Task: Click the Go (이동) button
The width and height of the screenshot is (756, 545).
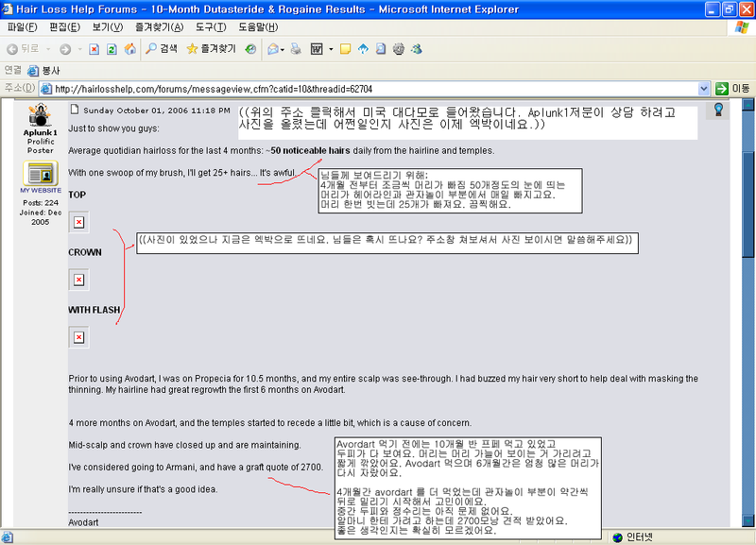Action: coord(732,89)
